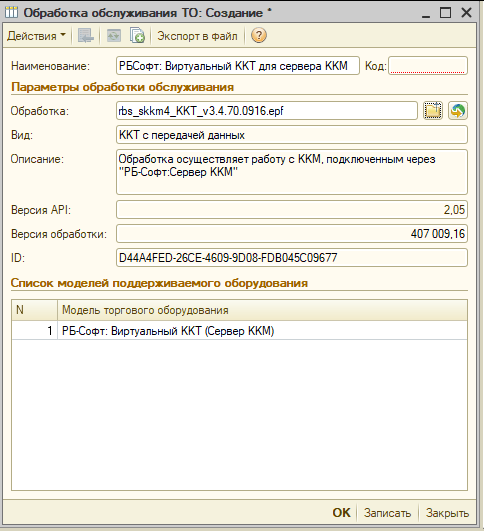Click the Вид field showing ККТ с передачей данных
This screenshot has height=531, width=484.
[292, 135]
